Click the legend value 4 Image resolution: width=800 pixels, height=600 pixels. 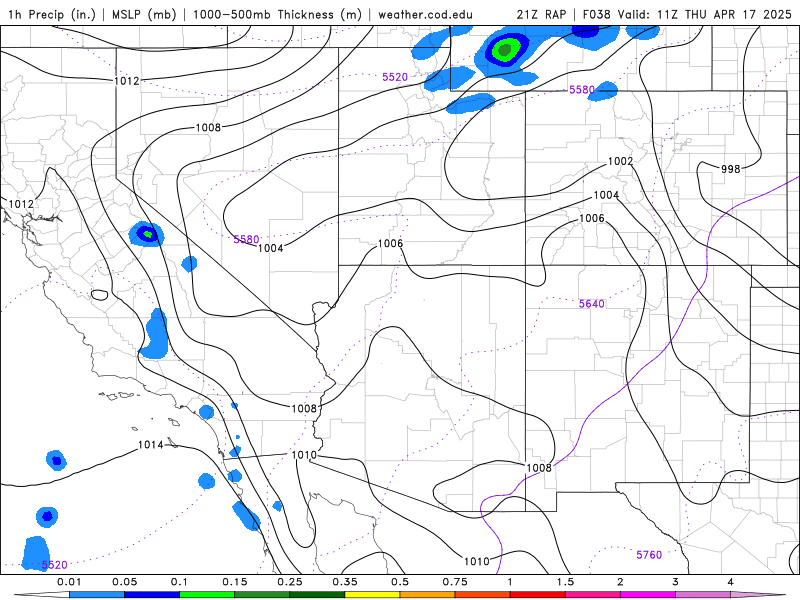[x=731, y=582]
